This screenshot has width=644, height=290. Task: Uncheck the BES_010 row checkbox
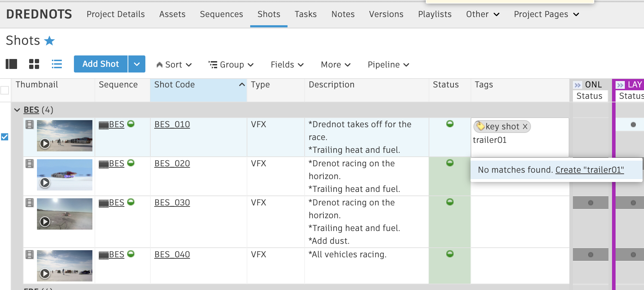click(x=5, y=137)
